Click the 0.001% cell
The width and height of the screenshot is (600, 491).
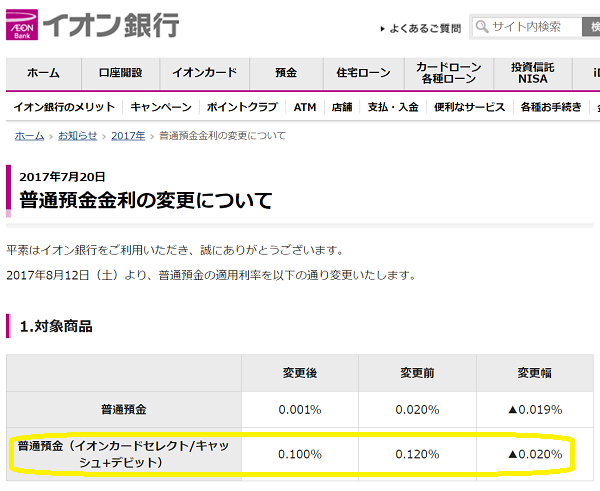pos(300,410)
